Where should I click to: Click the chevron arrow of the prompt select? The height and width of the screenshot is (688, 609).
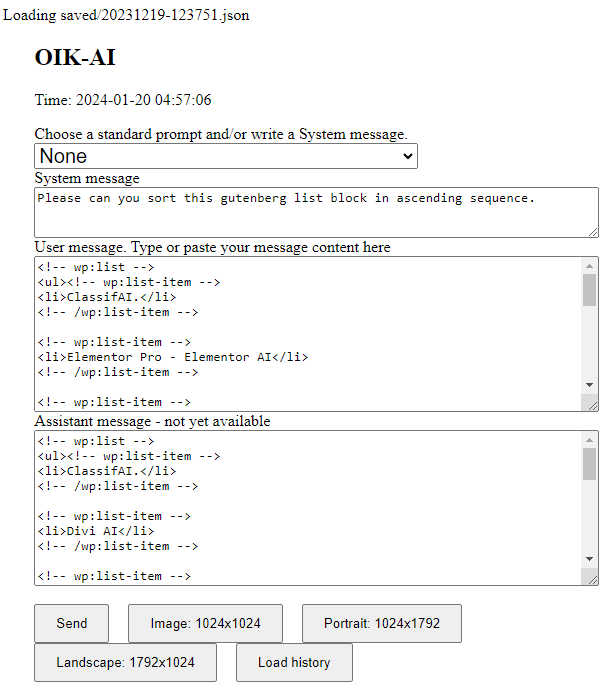point(408,156)
